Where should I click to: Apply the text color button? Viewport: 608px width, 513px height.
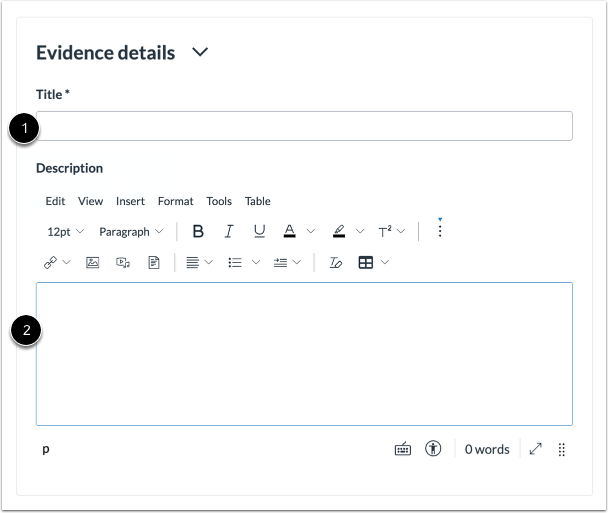tap(290, 231)
